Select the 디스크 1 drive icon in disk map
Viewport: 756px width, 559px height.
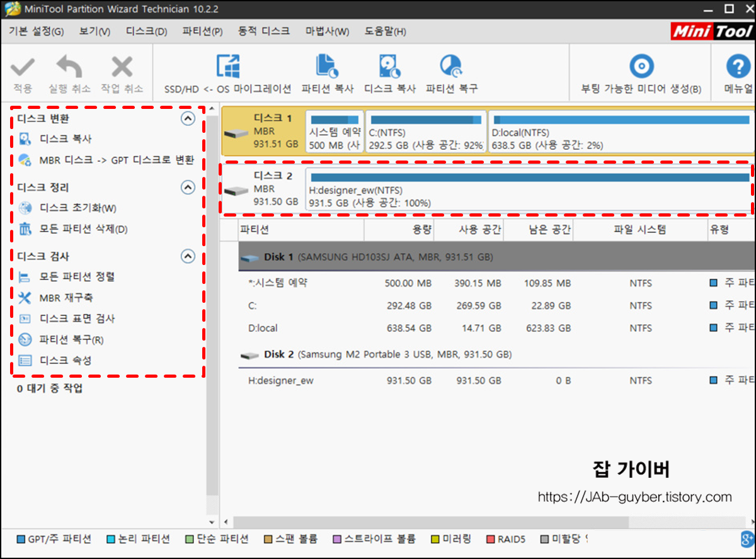pos(237,133)
